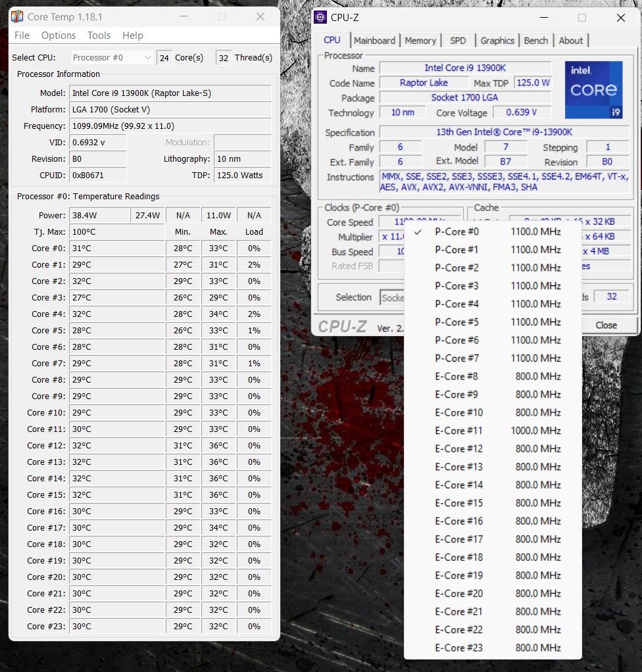Select P-Core #5 in the core list
Viewport: 642px width, 672px height.
tap(493, 322)
